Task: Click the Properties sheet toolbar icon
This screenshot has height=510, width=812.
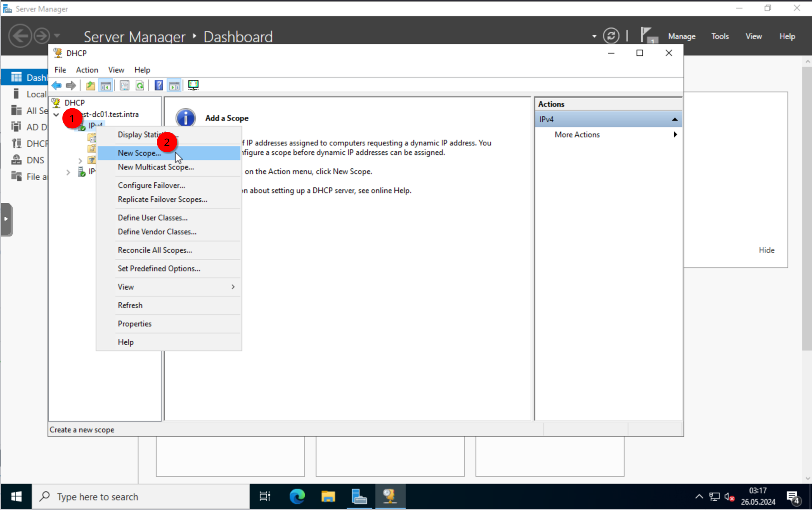Action: [124, 85]
